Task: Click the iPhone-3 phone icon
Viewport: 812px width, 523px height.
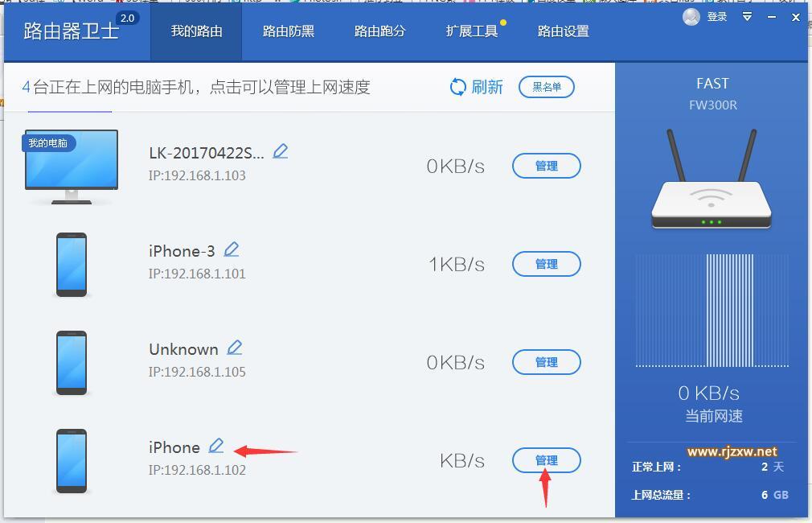Action: 72,265
